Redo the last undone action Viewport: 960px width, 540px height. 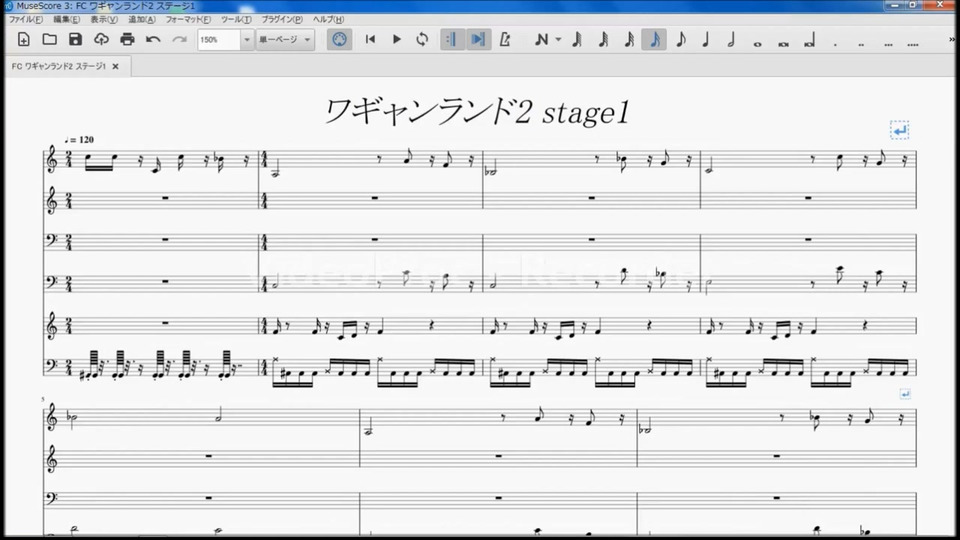tap(179, 40)
